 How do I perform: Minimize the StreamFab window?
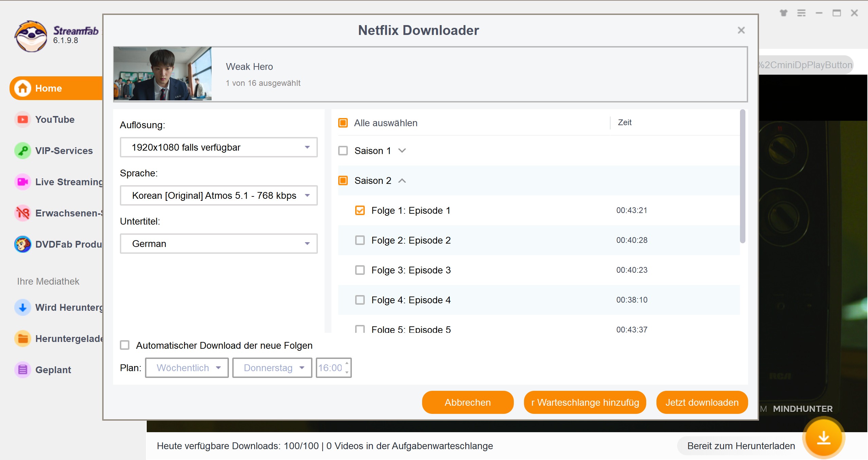click(819, 13)
